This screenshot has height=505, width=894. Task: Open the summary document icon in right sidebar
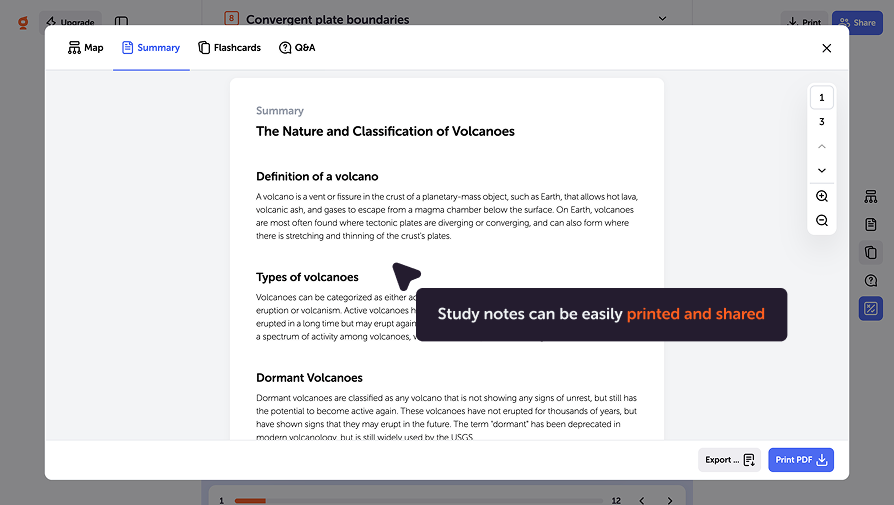click(871, 225)
